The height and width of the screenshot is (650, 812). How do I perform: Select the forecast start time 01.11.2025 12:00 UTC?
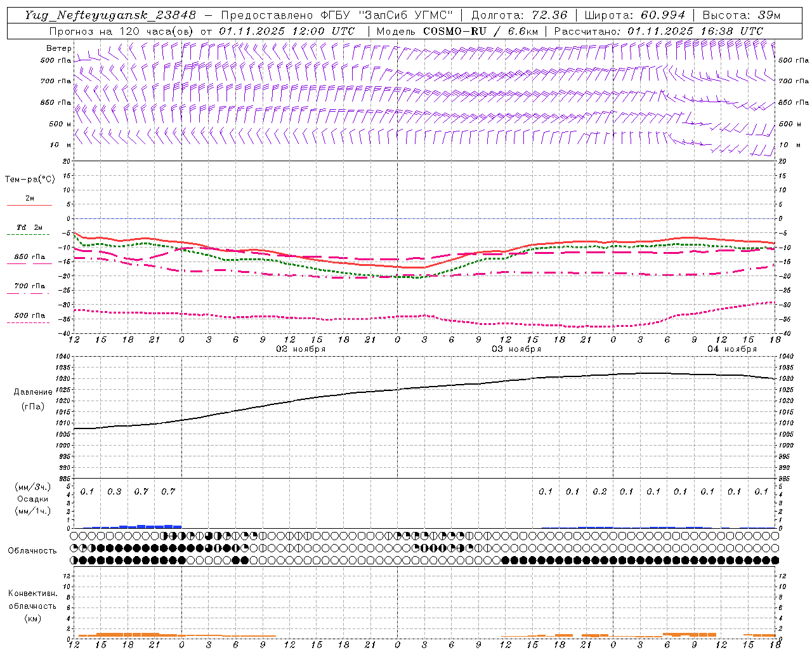point(287,31)
